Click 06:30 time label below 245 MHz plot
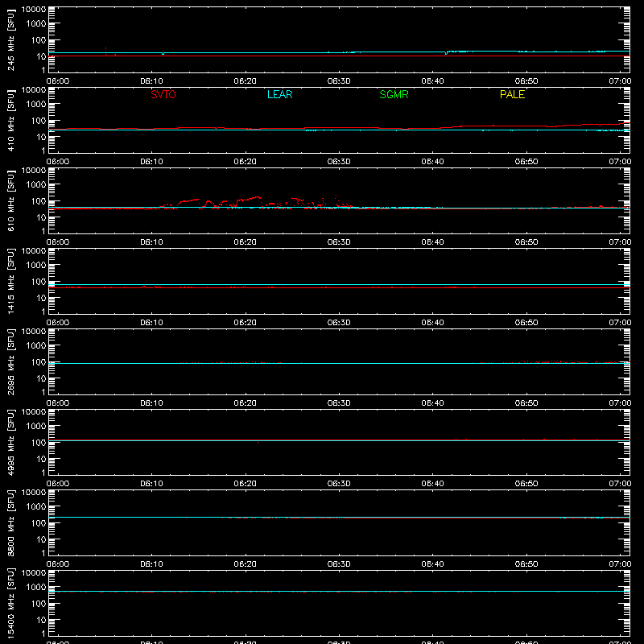The image size is (644, 644). tap(339, 81)
